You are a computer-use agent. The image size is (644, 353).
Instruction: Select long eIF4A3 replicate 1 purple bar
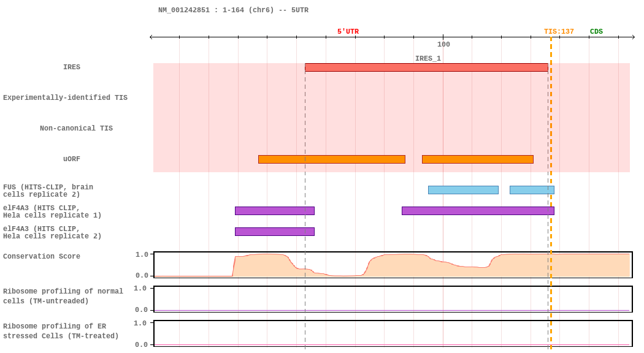pyautogui.click(x=478, y=211)
